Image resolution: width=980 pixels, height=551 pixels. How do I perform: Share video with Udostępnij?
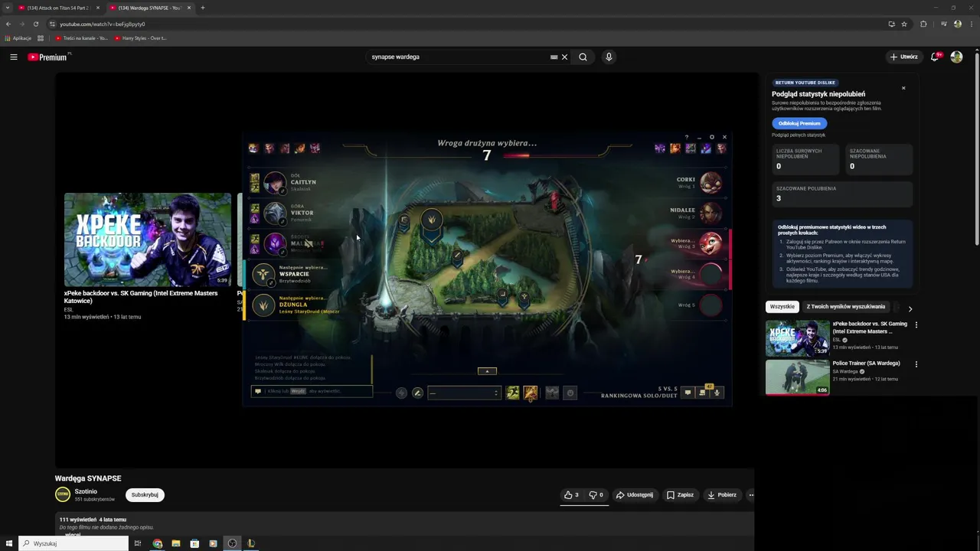click(x=635, y=495)
